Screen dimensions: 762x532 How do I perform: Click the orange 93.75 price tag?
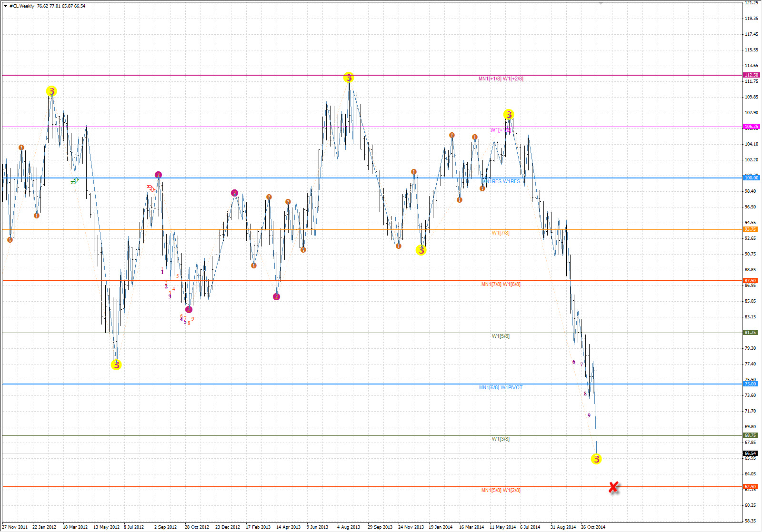[x=751, y=229]
